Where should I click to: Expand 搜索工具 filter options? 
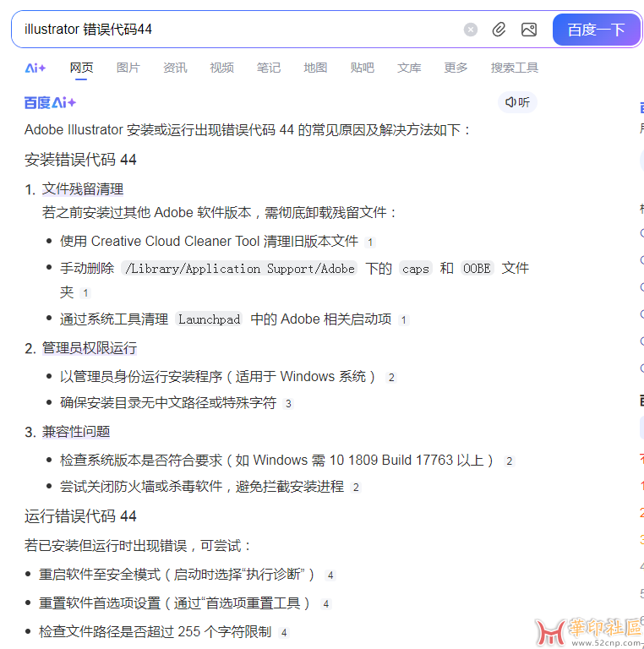[514, 68]
